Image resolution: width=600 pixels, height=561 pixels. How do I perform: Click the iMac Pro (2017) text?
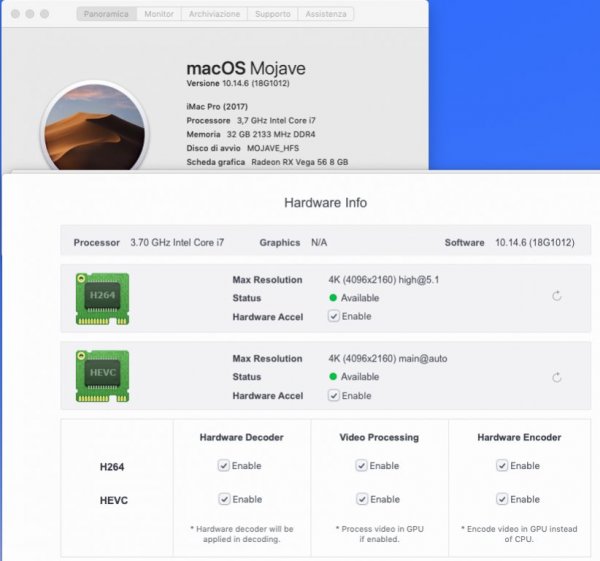point(217,107)
